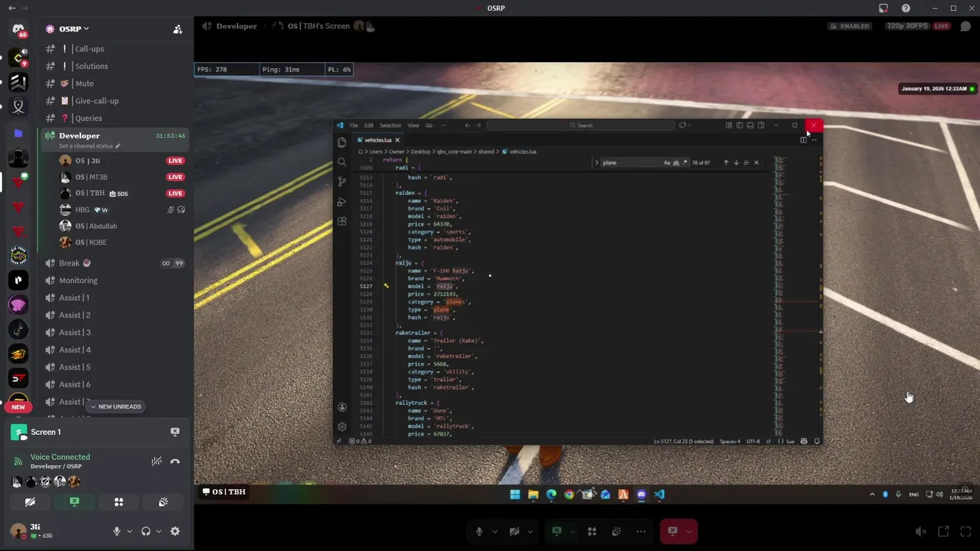Open Run and Debug in streamed VS Code

coord(341,202)
